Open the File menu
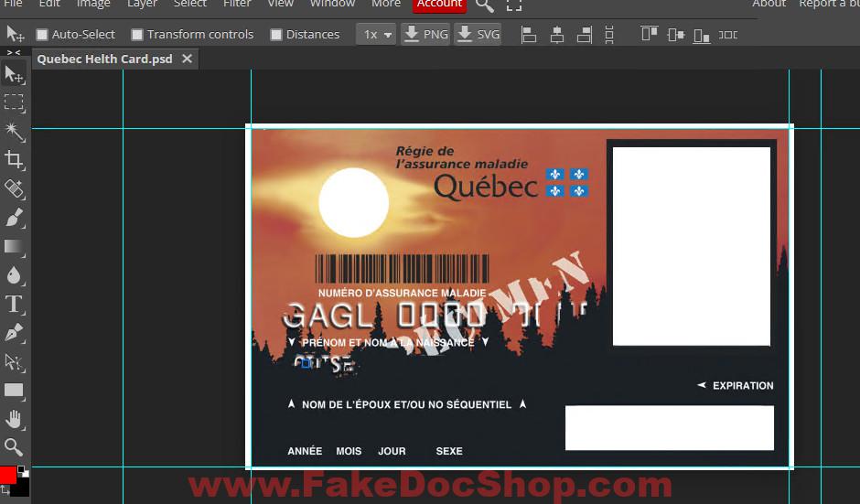Viewport: 860px width, 504px height. pos(13,4)
